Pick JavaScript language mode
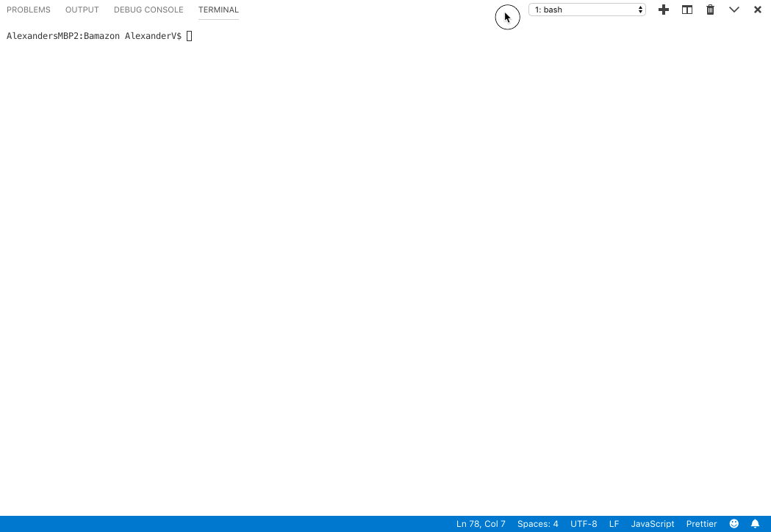 point(653,524)
